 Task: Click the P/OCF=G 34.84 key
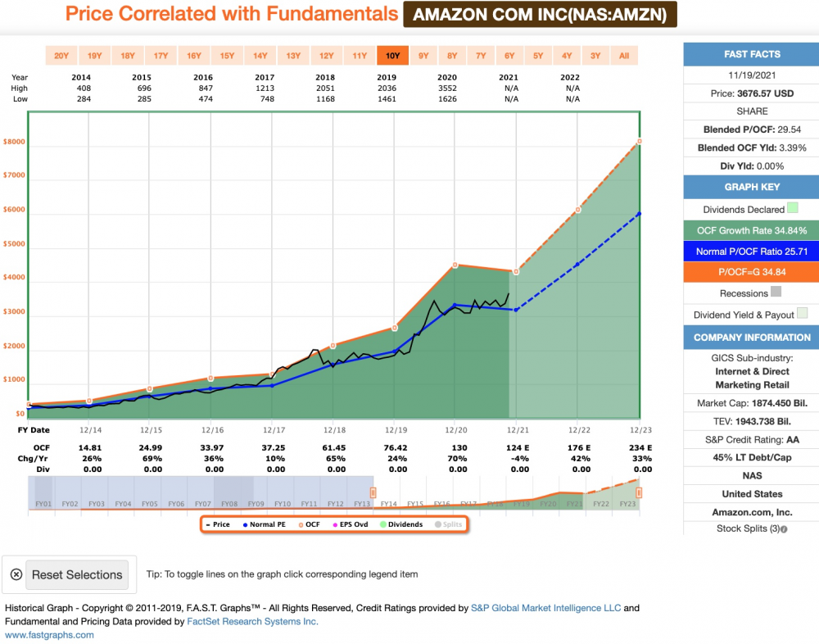pos(751,272)
